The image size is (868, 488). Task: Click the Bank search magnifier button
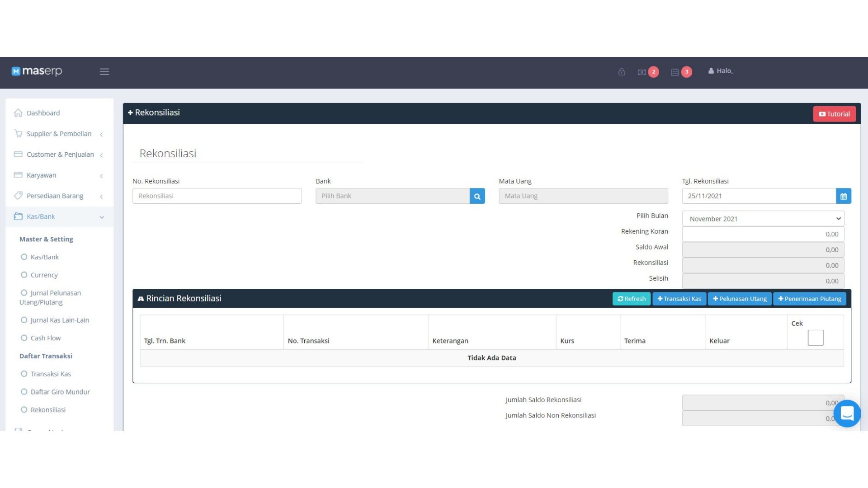(477, 196)
